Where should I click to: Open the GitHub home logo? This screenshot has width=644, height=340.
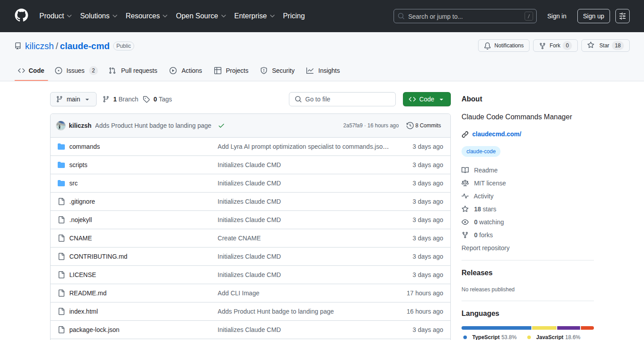click(21, 16)
